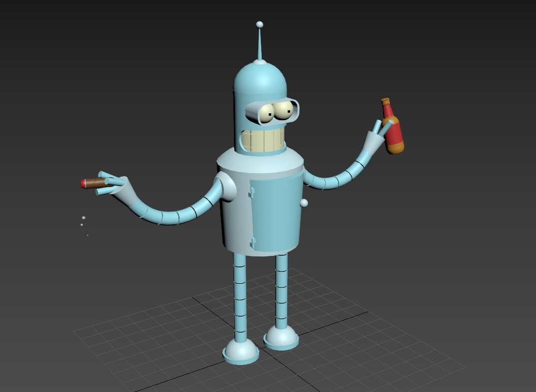Click the robot foot closest to the camera

[x=241, y=351]
